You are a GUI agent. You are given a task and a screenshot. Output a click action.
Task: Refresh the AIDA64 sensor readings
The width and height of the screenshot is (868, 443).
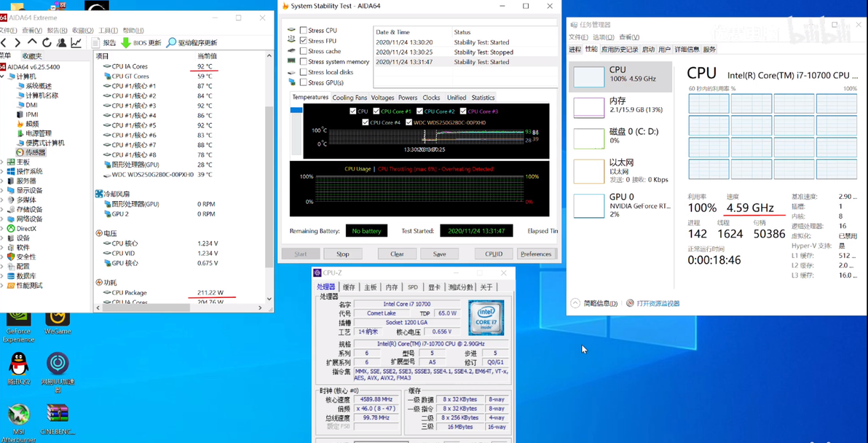[47, 43]
